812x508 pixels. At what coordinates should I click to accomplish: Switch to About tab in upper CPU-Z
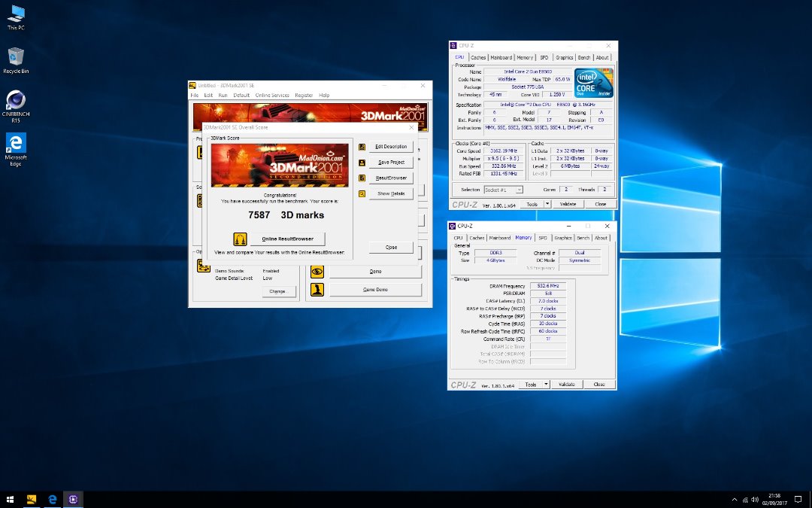[602, 57]
